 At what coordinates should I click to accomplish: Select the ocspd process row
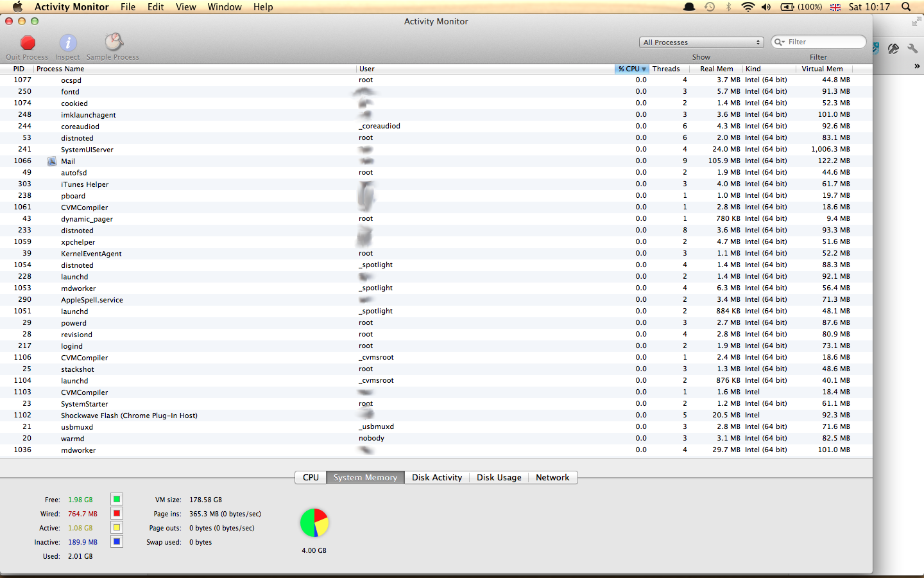pos(436,80)
